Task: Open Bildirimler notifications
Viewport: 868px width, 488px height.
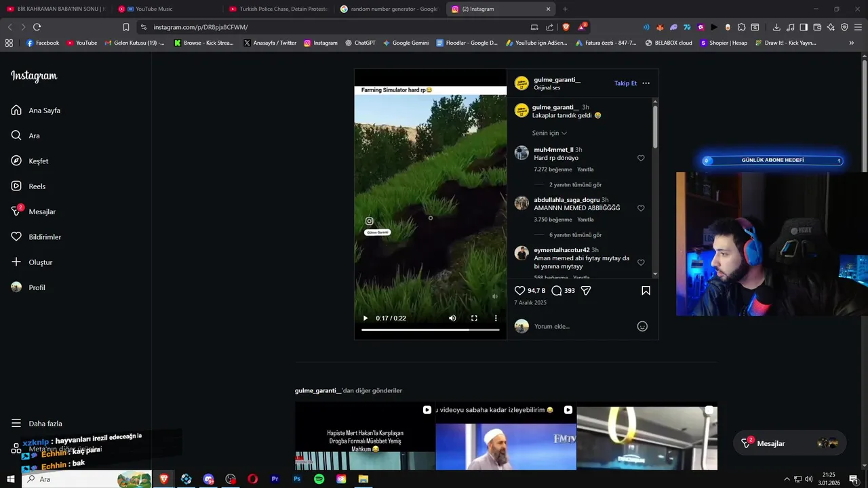Action: (36, 237)
